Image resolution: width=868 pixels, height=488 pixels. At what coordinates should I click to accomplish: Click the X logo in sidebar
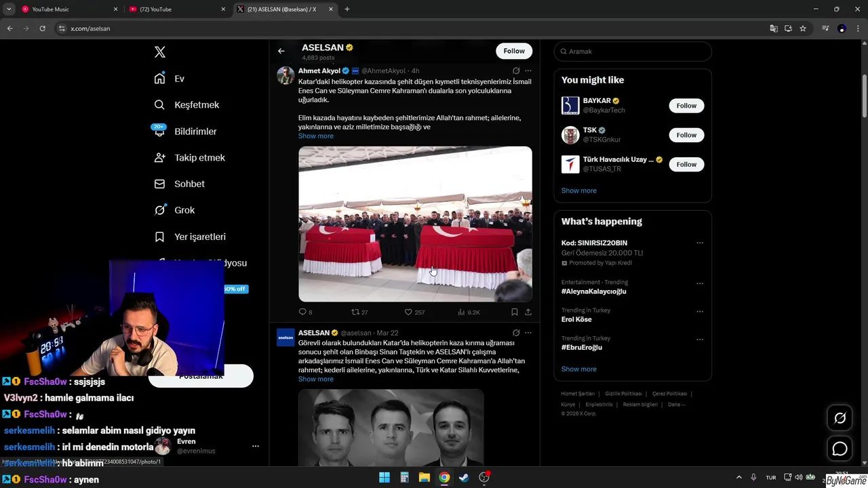(x=160, y=52)
